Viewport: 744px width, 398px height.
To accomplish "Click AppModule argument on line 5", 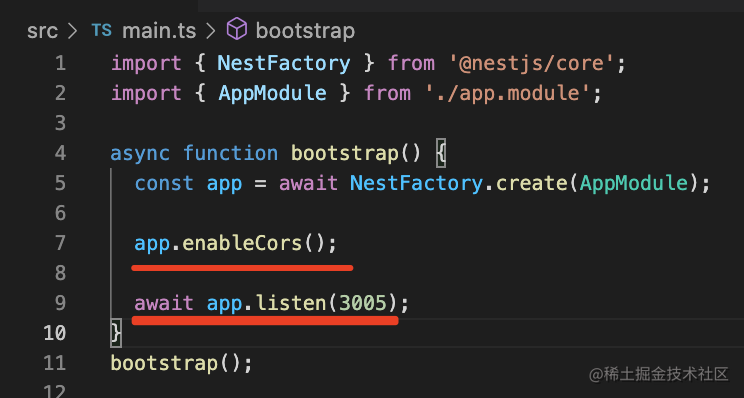I will 634,183.
